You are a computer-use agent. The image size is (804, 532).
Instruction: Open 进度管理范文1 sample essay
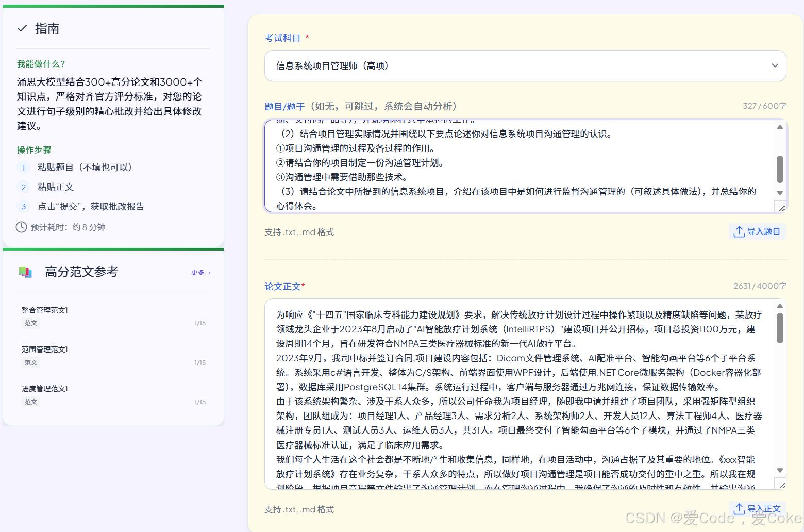pos(45,389)
